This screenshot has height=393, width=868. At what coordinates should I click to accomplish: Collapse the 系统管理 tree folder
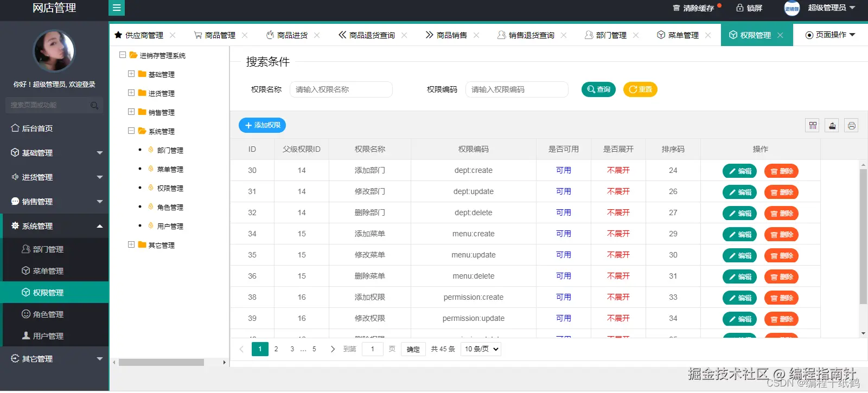(x=131, y=131)
